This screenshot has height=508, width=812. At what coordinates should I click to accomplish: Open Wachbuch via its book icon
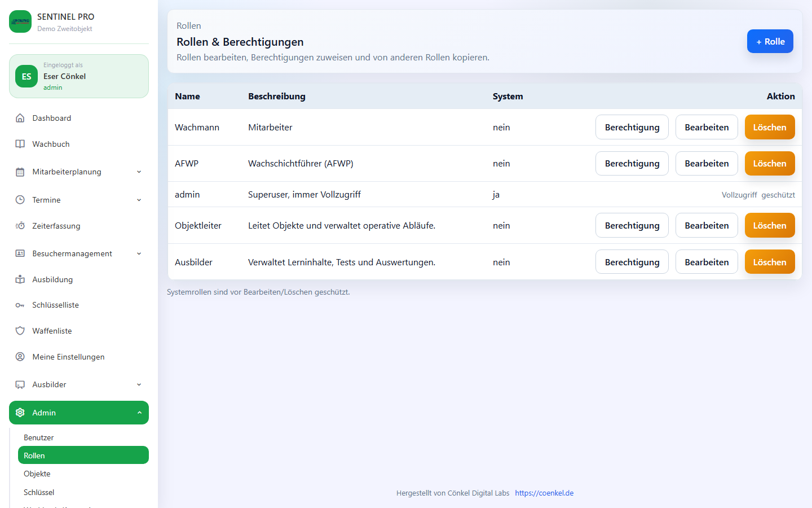(x=20, y=144)
